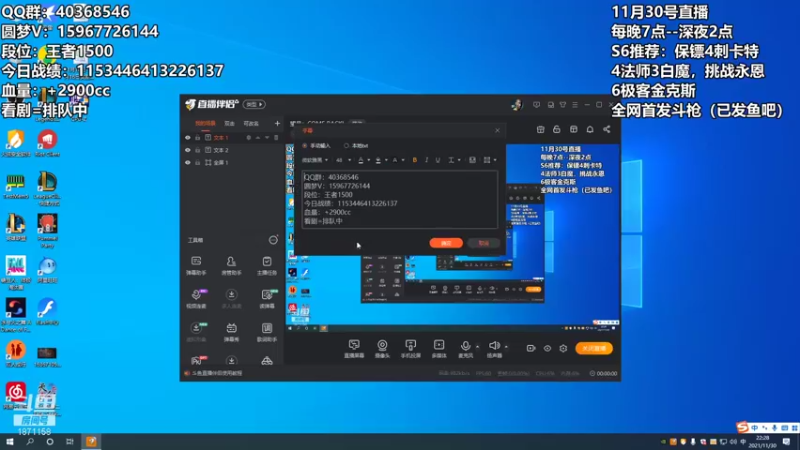This screenshot has height=450, width=800.
Task: Open the text spacing dropdown
Action: (454, 160)
